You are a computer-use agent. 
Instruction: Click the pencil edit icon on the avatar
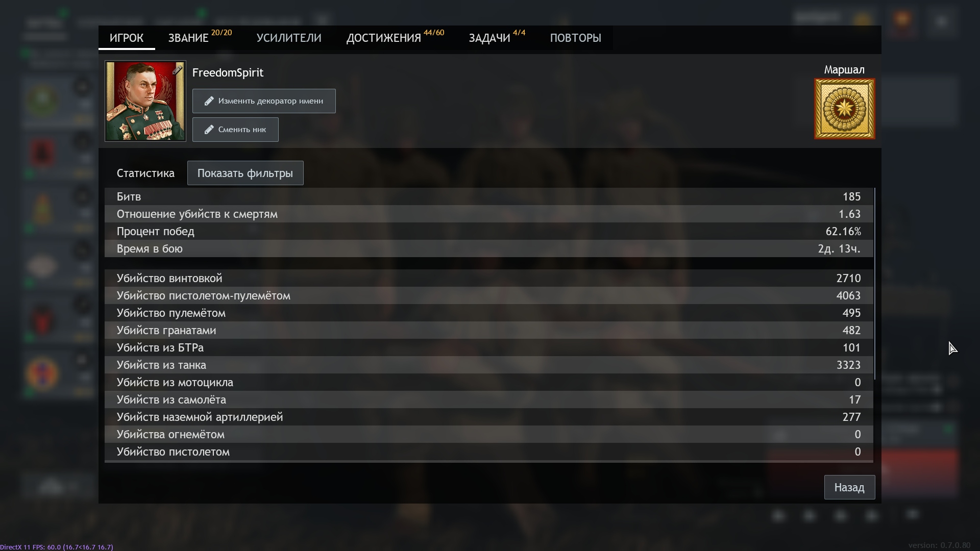pyautogui.click(x=177, y=70)
